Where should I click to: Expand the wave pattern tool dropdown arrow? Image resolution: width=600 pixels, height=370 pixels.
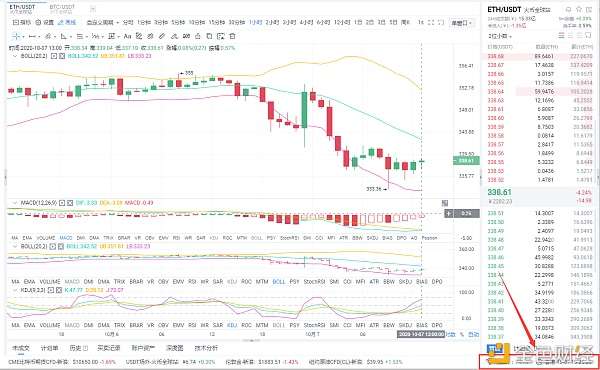point(103,37)
